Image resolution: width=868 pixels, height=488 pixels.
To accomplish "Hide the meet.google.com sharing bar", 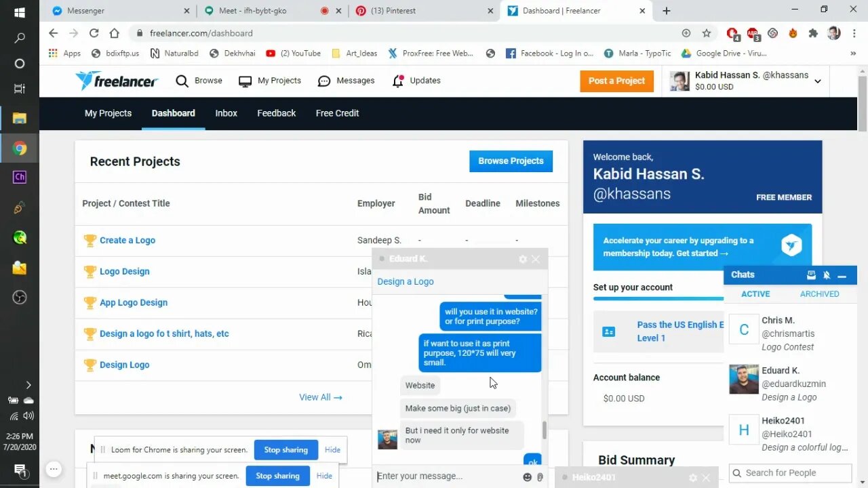I will tap(324, 476).
